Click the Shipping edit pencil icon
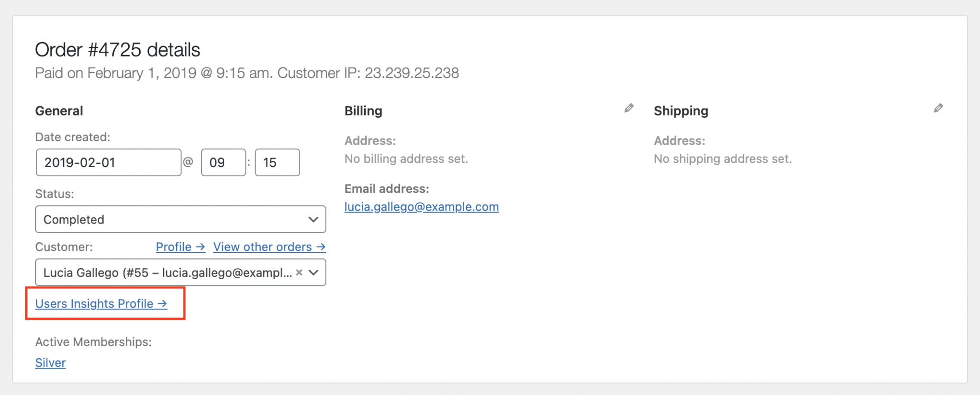 938,108
